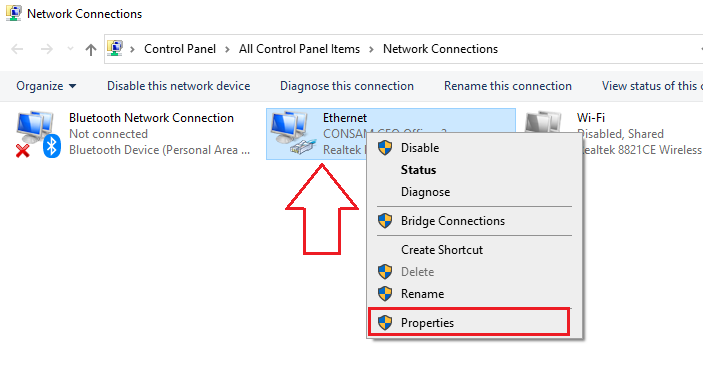Click Disable this network device
This screenshot has width=703, height=377.
tap(178, 86)
